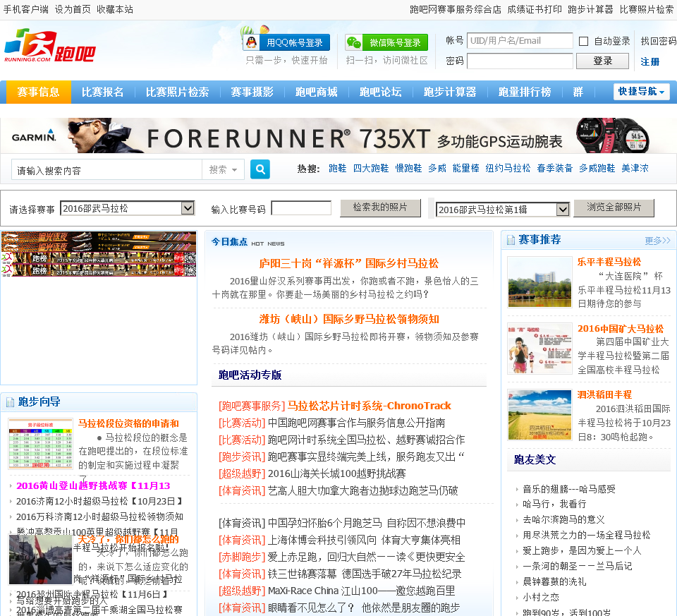This screenshot has height=616, width=677.
Task: Click the 登录 button
Action: click(x=602, y=61)
